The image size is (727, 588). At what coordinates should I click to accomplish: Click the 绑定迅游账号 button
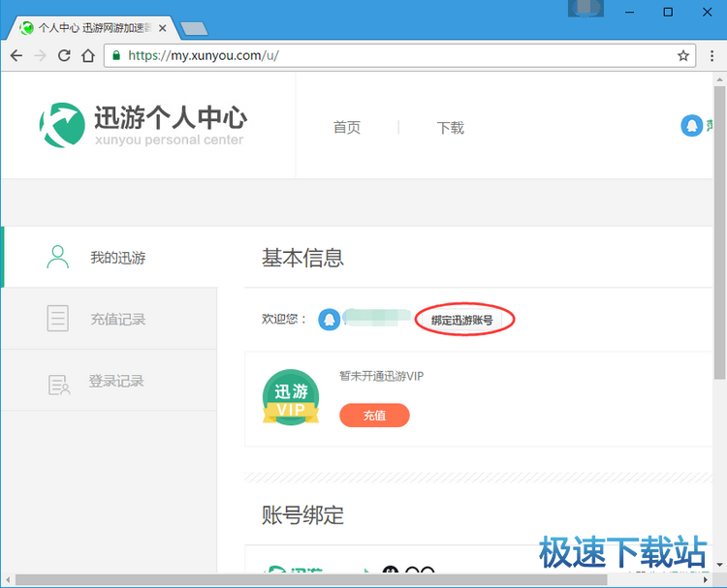461,320
